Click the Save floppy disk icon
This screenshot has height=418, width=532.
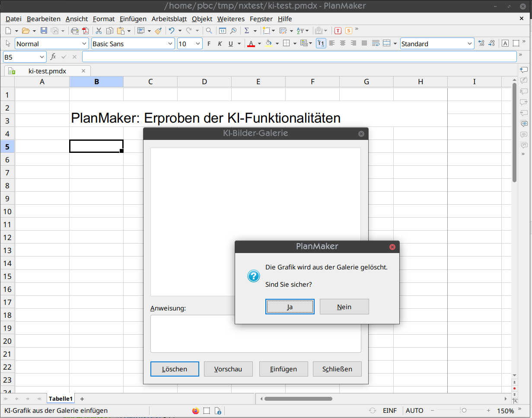44,31
